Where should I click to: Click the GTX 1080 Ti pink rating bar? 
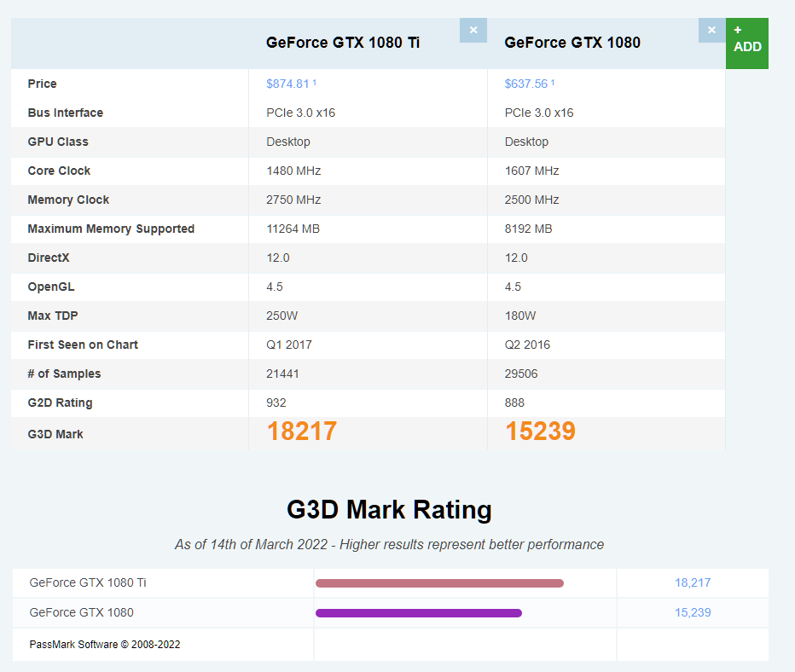coord(439,583)
